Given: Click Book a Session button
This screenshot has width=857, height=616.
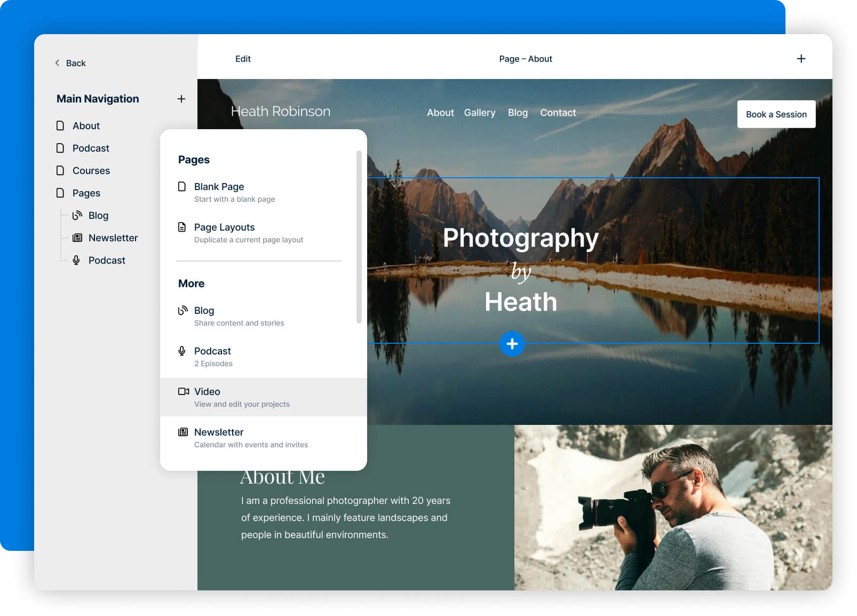Looking at the screenshot, I should [x=776, y=114].
